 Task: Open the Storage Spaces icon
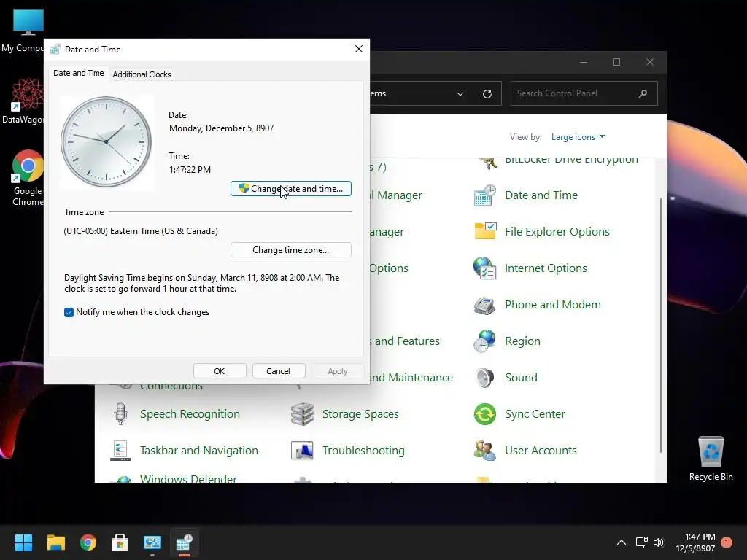tap(302, 414)
